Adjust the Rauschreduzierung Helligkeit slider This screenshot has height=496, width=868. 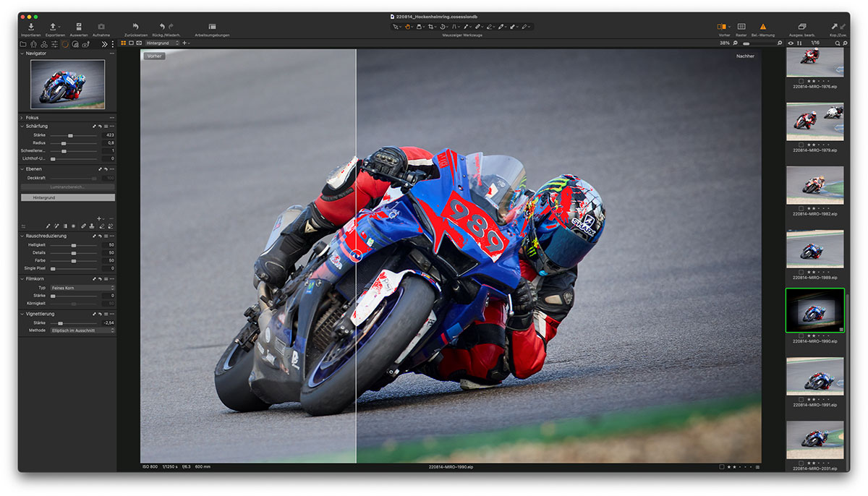[x=73, y=245]
